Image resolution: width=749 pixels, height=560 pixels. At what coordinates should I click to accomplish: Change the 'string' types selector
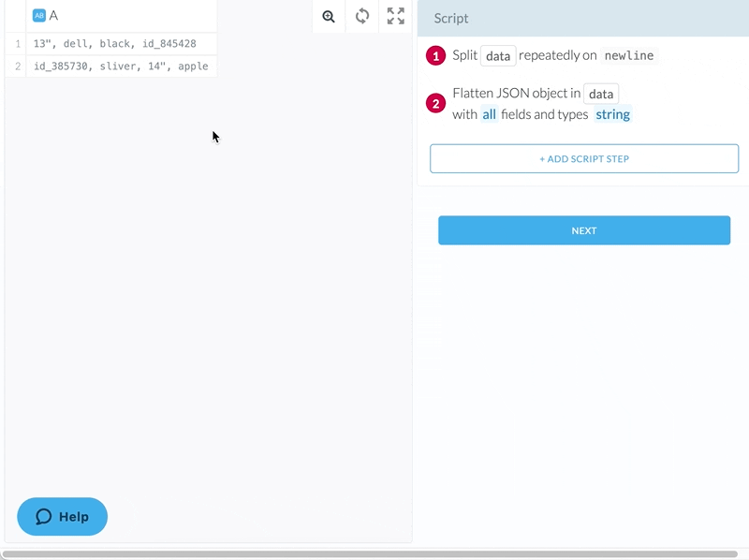tap(613, 112)
